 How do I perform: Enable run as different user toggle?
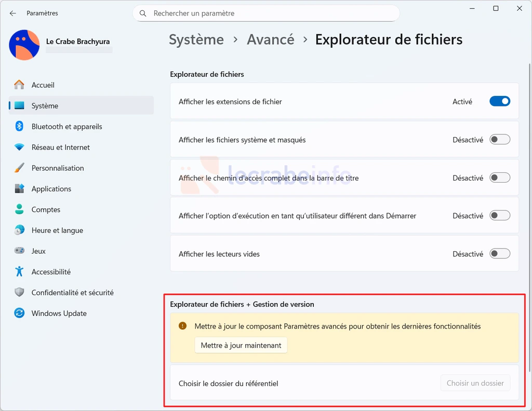point(499,215)
